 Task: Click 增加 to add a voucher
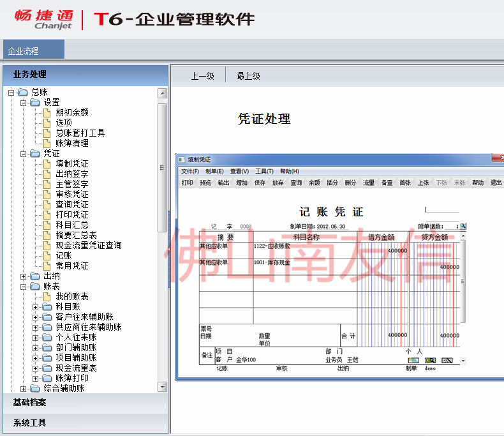pyautogui.click(x=242, y=183)
